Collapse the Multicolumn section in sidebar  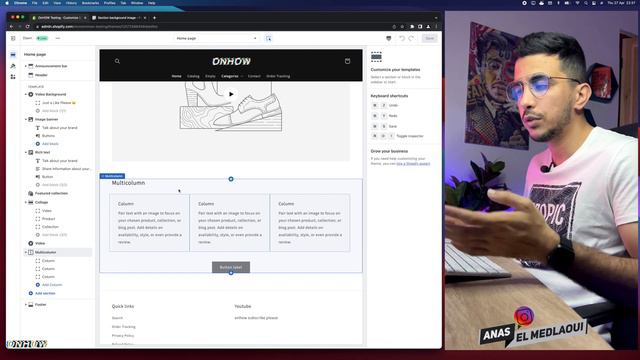click(x=26, y=252)
